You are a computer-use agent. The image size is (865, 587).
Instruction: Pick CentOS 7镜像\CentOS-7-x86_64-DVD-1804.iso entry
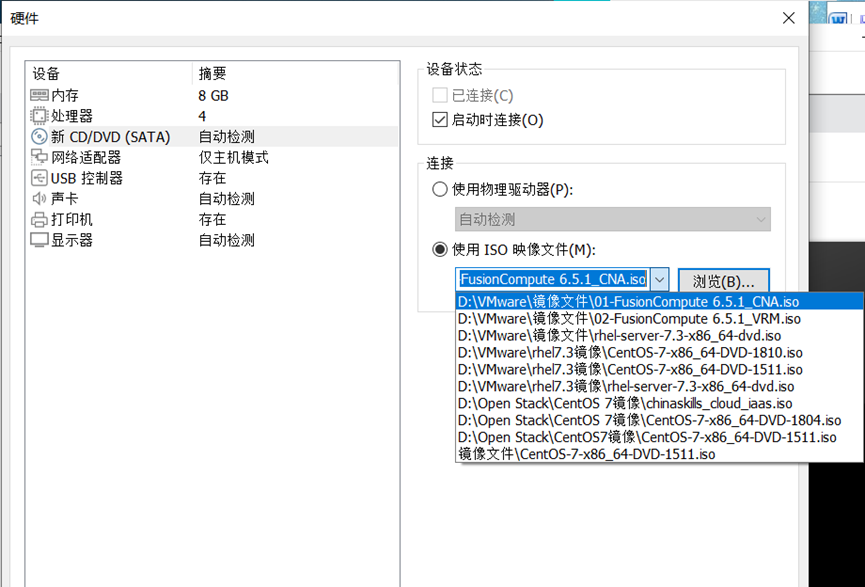[659, 420]
